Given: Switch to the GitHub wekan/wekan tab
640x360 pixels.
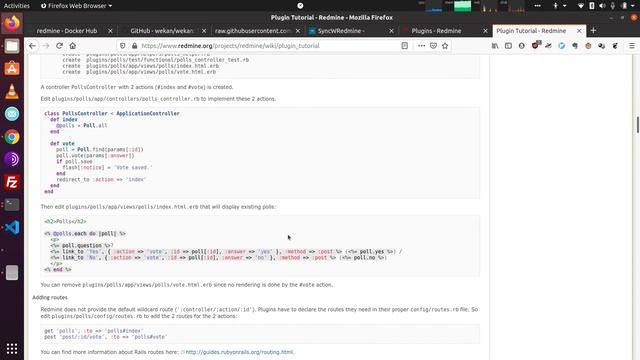Looking at the screenshot, I should pyautogui.click(x=162, y=31).
